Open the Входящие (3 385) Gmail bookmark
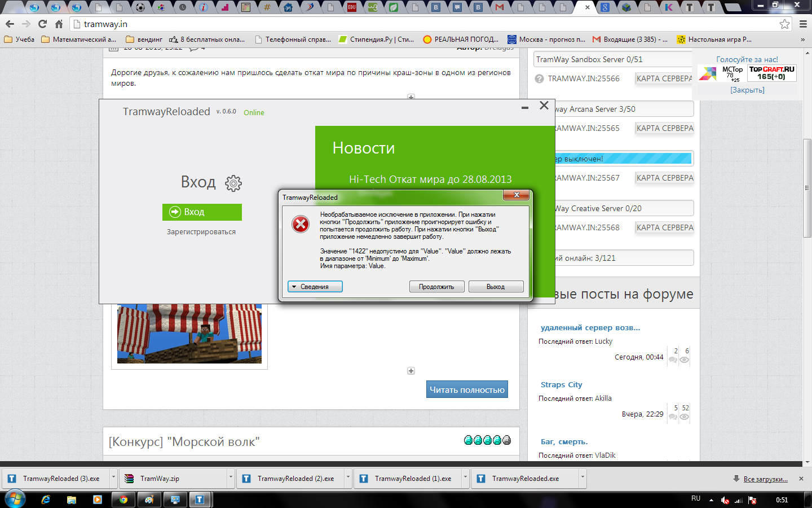Viewport: 812px width, 508px height. (630, 40)
